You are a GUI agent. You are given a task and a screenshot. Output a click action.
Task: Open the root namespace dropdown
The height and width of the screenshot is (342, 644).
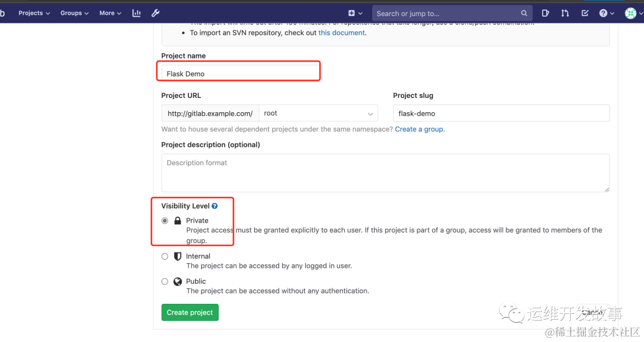point(318,113)
